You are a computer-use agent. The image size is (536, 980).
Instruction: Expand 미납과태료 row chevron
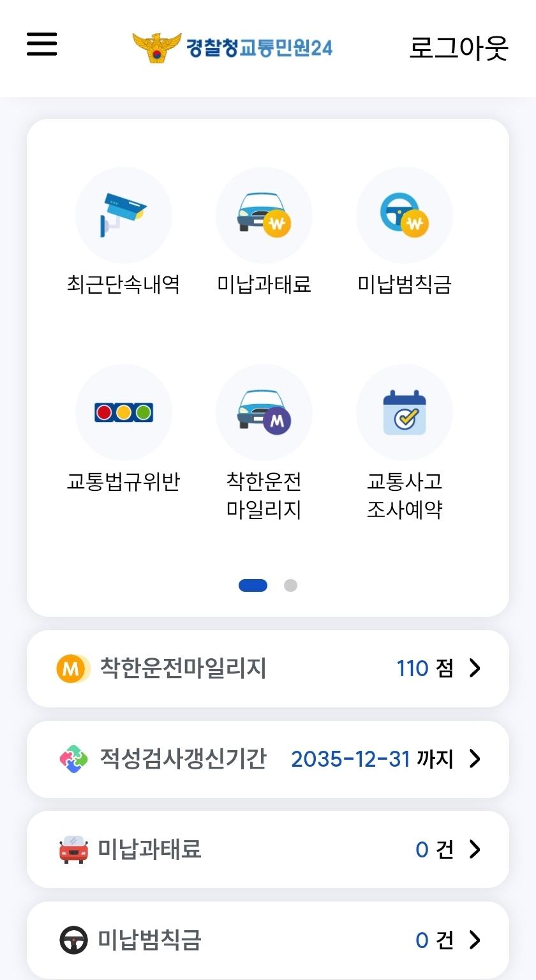(475, 850)
